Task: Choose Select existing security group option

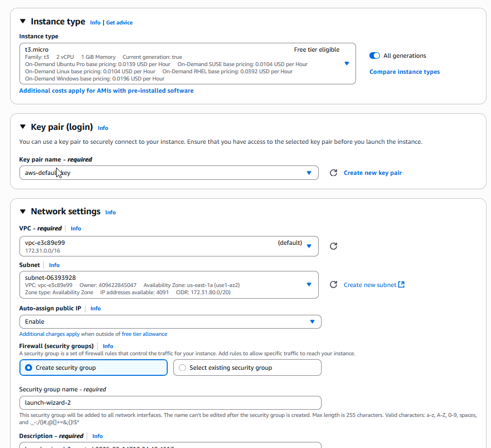Action: (247, 368)
